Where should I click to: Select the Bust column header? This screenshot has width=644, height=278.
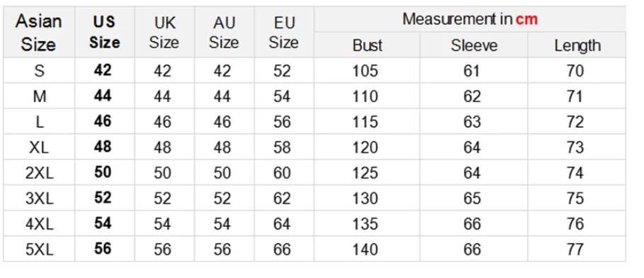pos(367,45)
